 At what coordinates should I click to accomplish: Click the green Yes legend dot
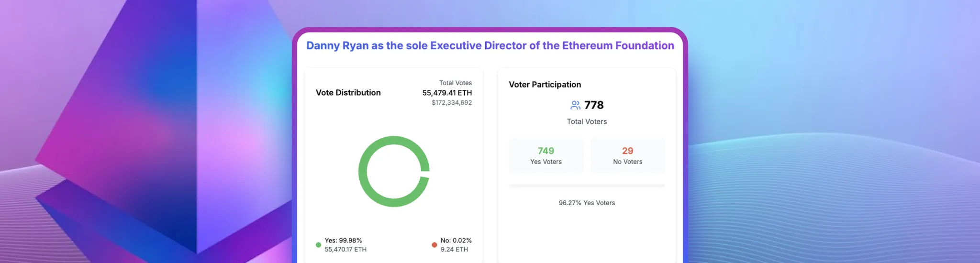tap(318, 245)
